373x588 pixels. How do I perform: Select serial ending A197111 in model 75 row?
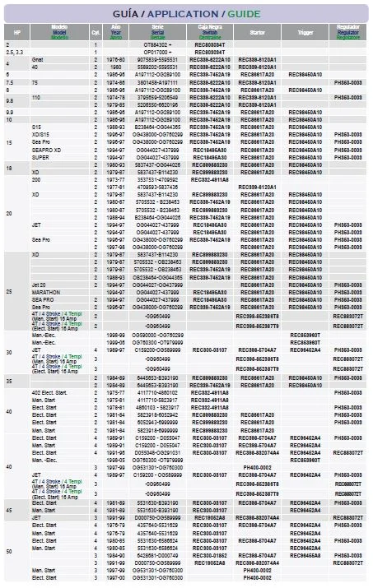click(158, 82)
